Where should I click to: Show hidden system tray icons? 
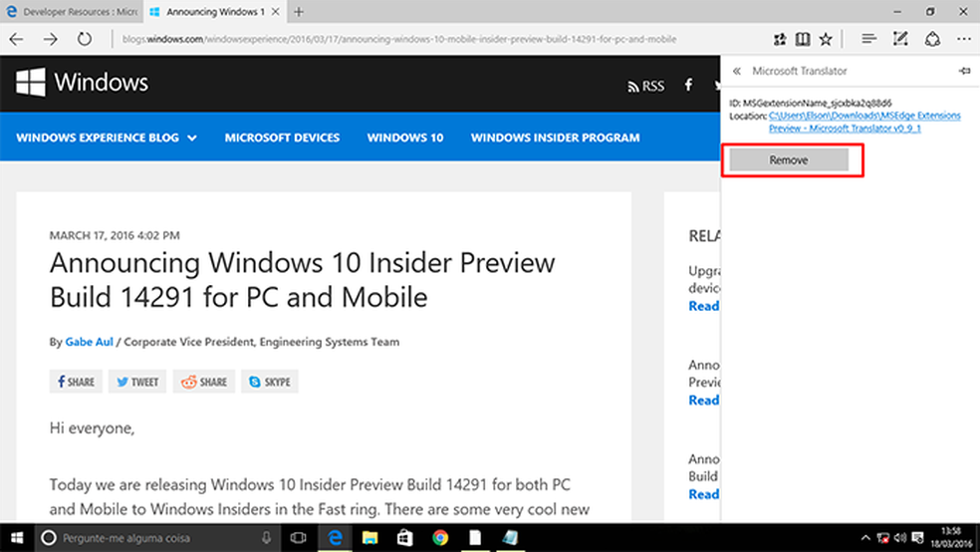pos(865,538)
